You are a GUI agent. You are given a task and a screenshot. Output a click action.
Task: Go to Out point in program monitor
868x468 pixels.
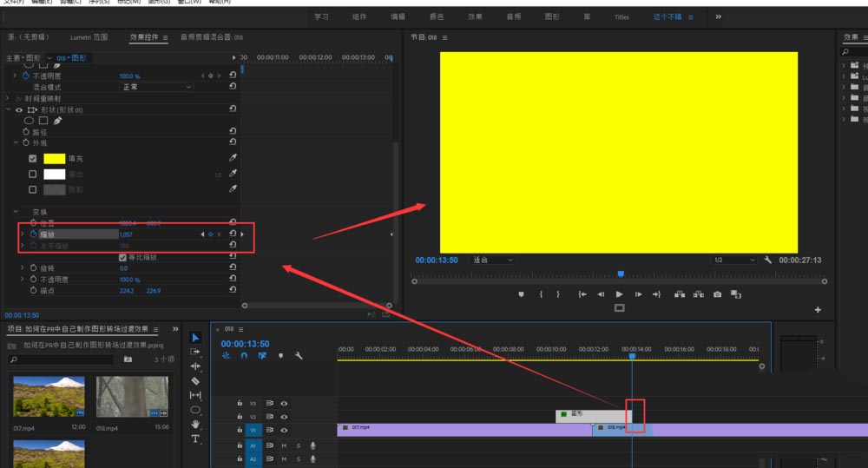[656, 294]
